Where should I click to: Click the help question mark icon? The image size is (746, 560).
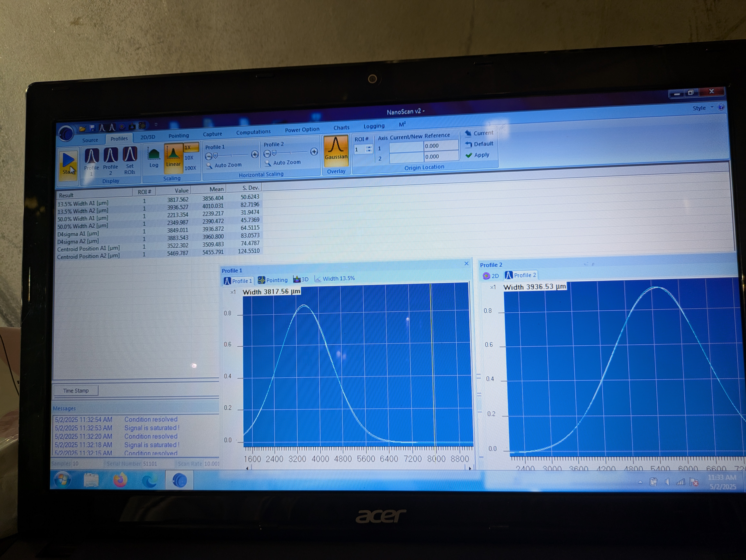pyautogui.click(x=721, y=107)
